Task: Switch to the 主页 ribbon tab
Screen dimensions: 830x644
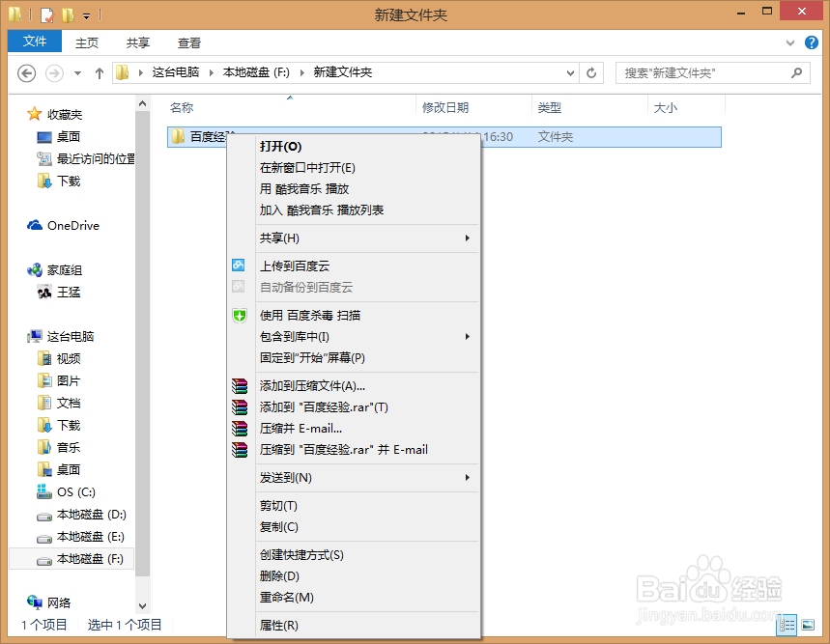Action: pos(87,42)
